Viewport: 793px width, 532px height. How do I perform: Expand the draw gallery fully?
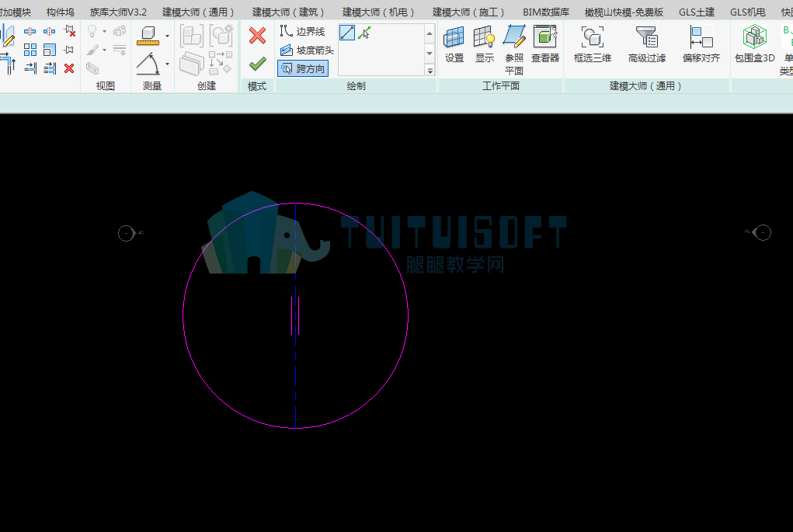[x=430, y=71]
